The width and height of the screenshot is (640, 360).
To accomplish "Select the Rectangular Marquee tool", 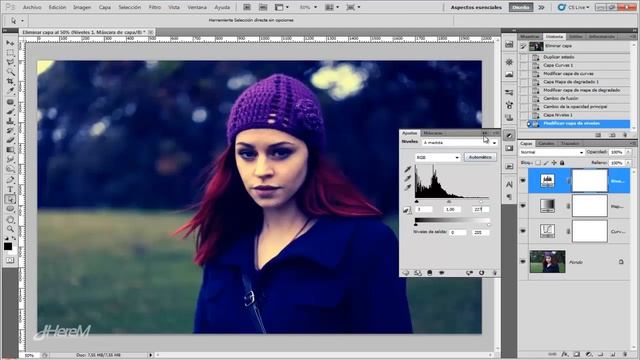I will (x=10, y=53).
